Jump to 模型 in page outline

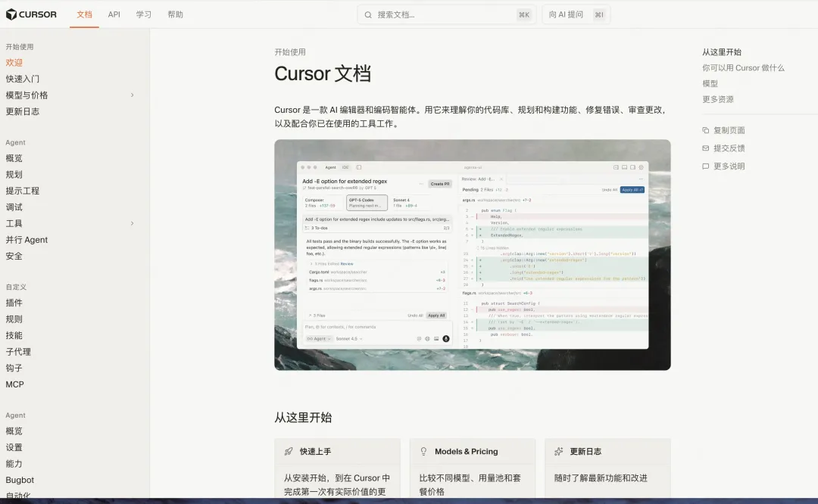pyautogui.click(x=710, y=83)
